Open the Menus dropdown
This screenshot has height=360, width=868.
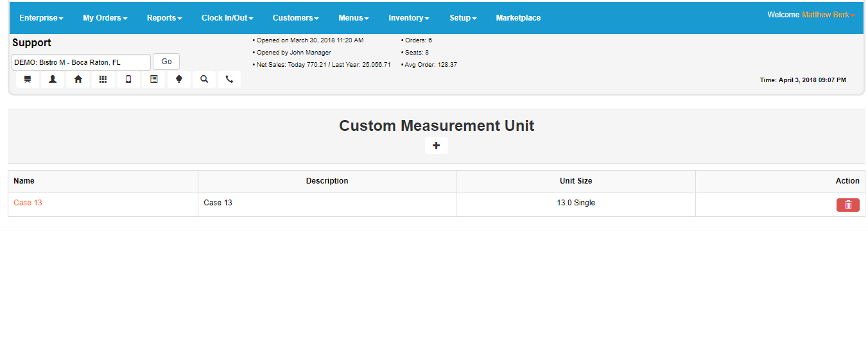tap(354, 18)
